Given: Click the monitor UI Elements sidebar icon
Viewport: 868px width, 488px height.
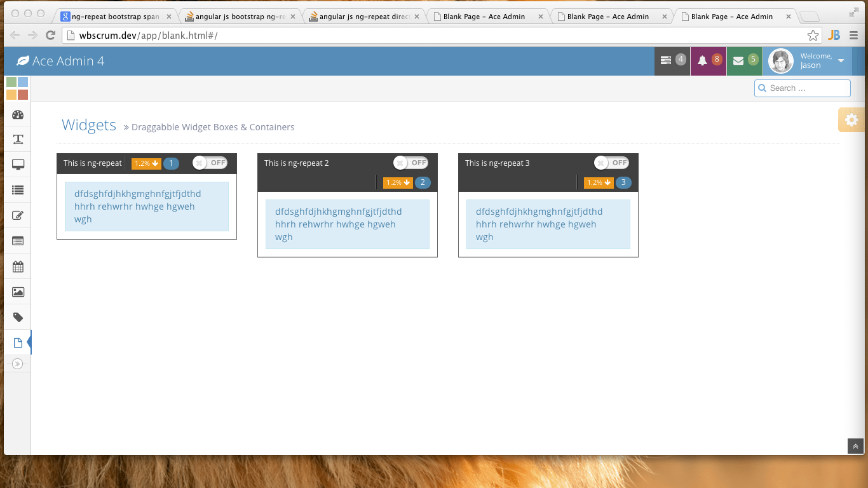Looking at the screenshot, I should 17,165.
